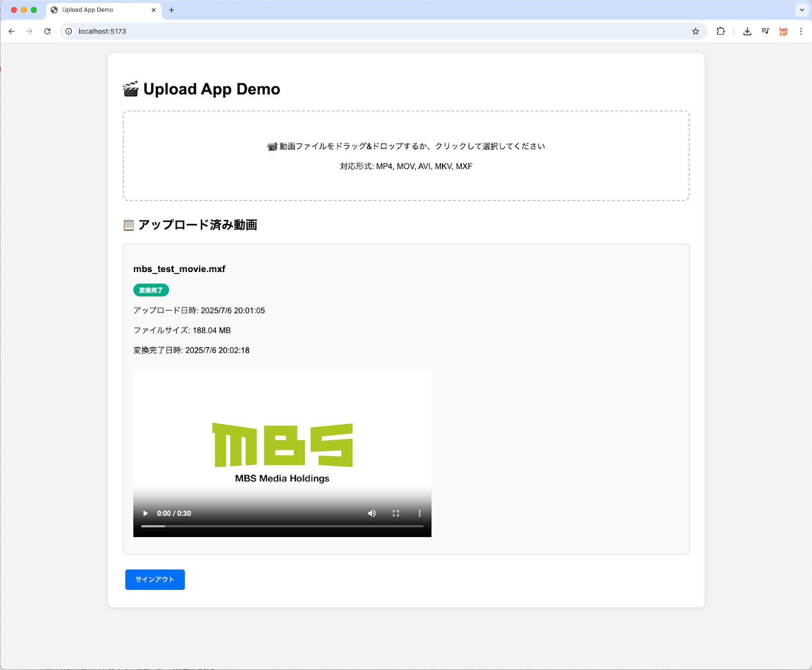Bookmark this page with the star icon
This screenshot has width=812, height=670.
pos(695,31)
